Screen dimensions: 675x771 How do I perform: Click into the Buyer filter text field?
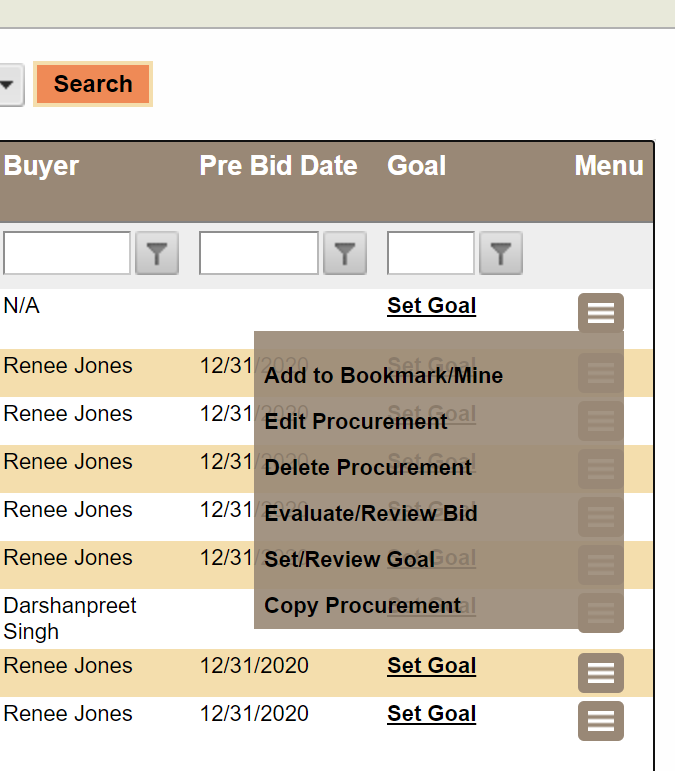pyautogui.click(x=66, y=254)
